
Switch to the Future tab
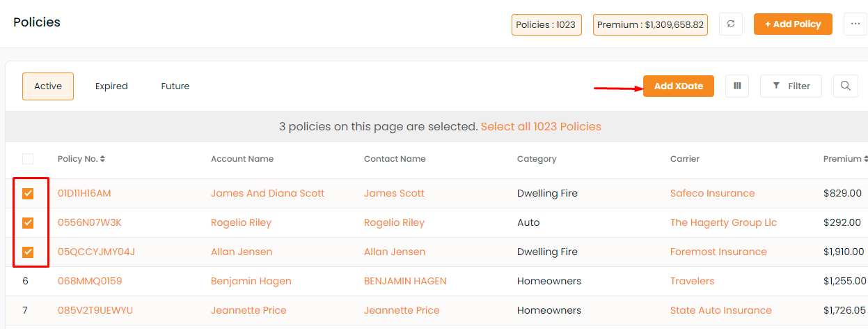[175, 86]
